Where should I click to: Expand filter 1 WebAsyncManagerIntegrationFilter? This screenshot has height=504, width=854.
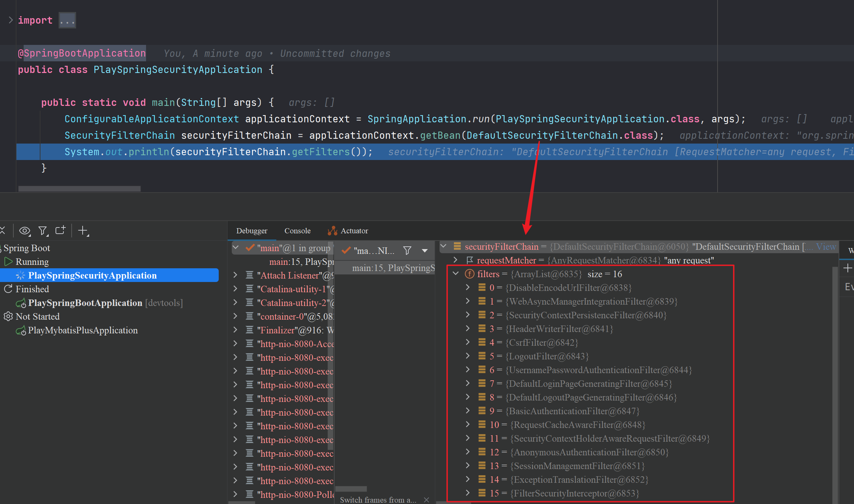(468, 301)
